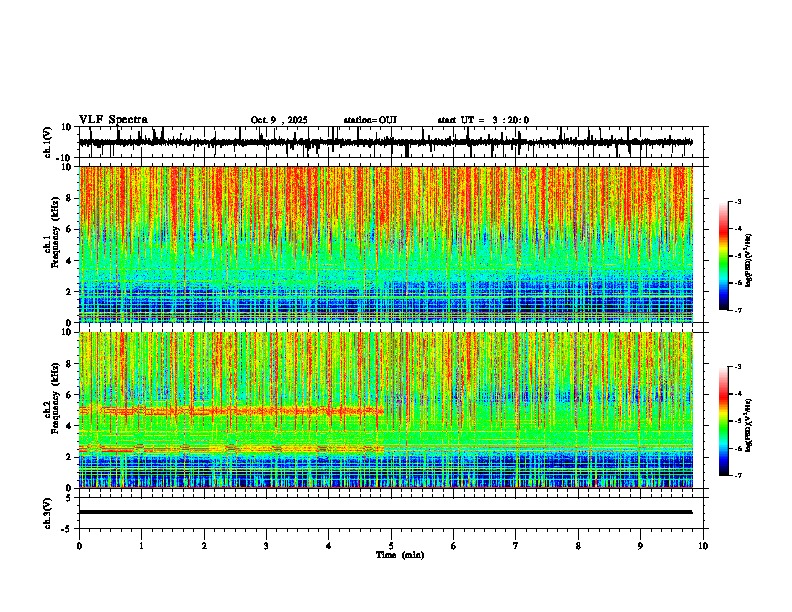Click the "ch.1(V)" label of the top waveform
The width and height of the screenshot is (792, 612).
click(x=48, y=142)
